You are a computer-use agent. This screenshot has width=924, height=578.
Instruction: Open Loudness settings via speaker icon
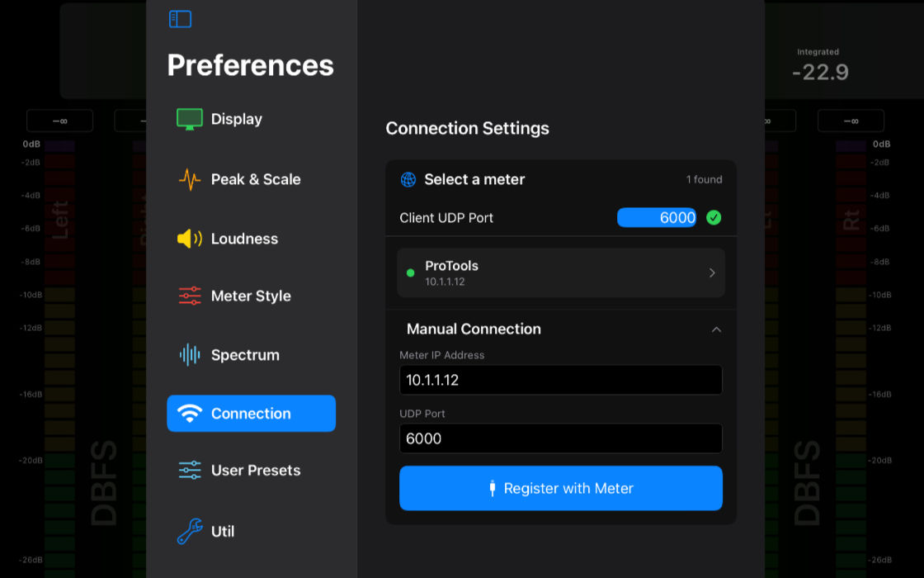[190, 239]
